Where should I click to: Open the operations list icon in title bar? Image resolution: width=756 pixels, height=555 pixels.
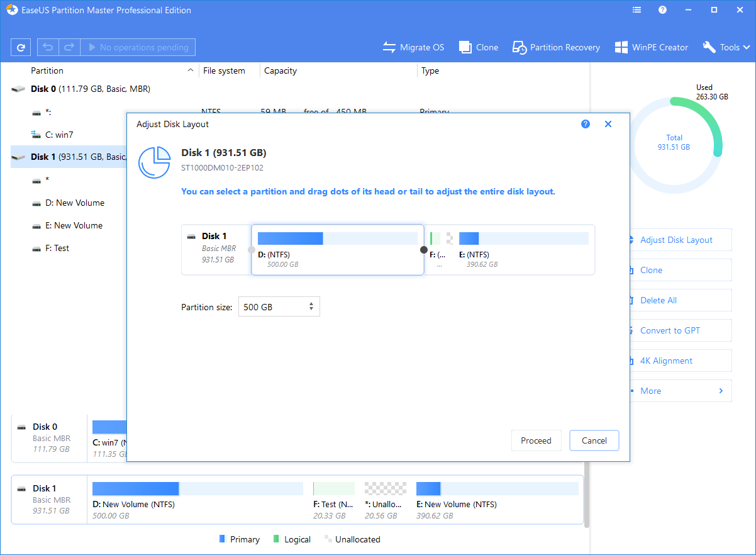637,10
